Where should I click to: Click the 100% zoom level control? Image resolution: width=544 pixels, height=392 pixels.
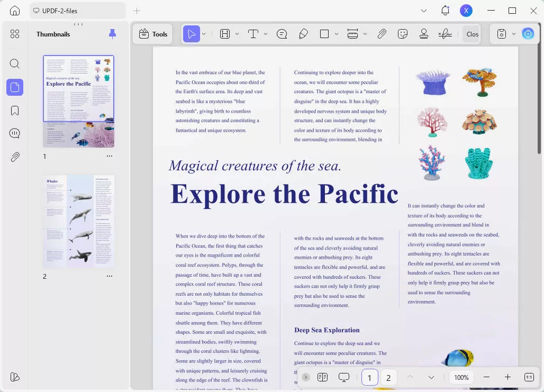[461, 377]
